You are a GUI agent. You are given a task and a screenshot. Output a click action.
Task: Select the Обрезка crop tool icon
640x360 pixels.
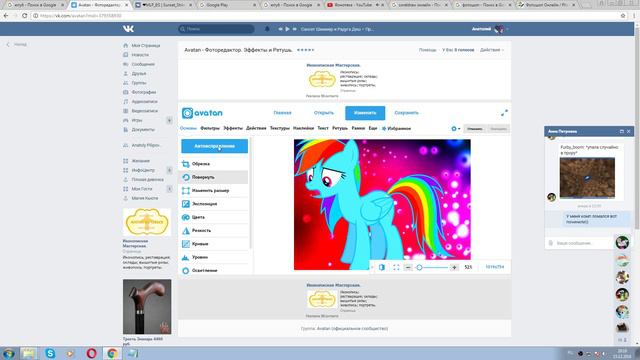click(186, 164)
